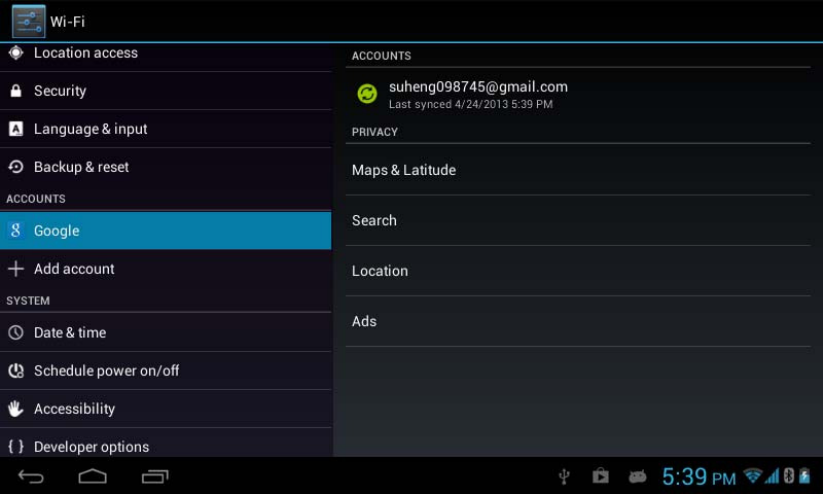823x494 pixels.
Task: Open the suheng098745@gmail.com account sync settings
Action: [x=578, y=94]
